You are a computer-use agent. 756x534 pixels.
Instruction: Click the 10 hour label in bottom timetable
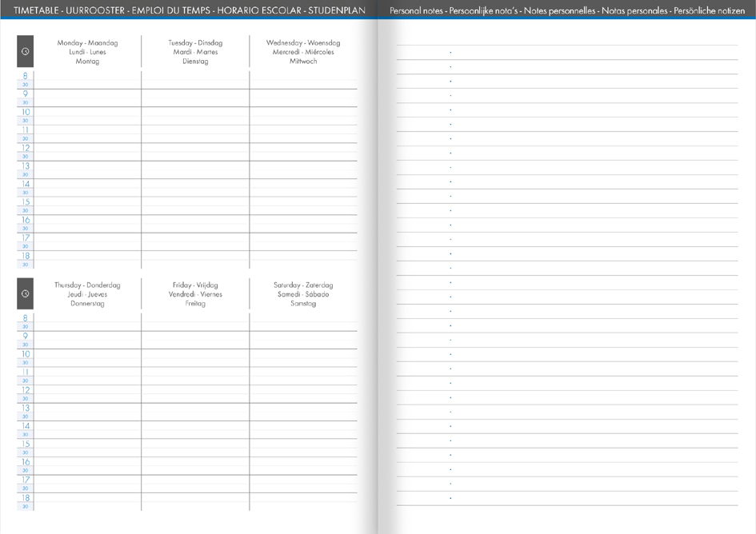click(25, 354)
